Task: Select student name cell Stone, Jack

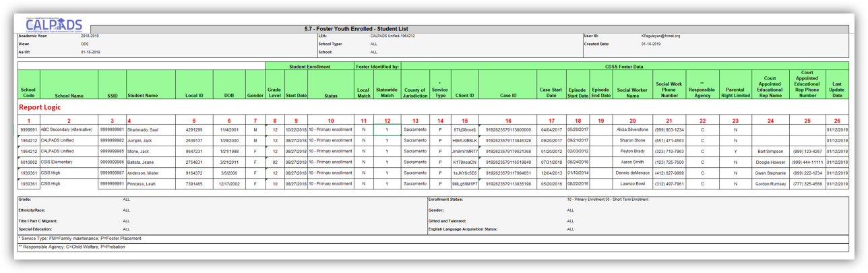Action: (150, 151)
